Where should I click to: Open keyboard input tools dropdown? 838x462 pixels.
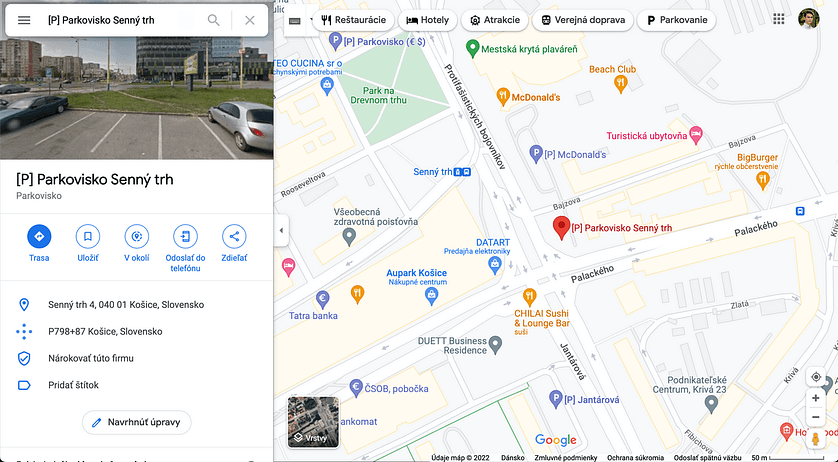point(299,21)
